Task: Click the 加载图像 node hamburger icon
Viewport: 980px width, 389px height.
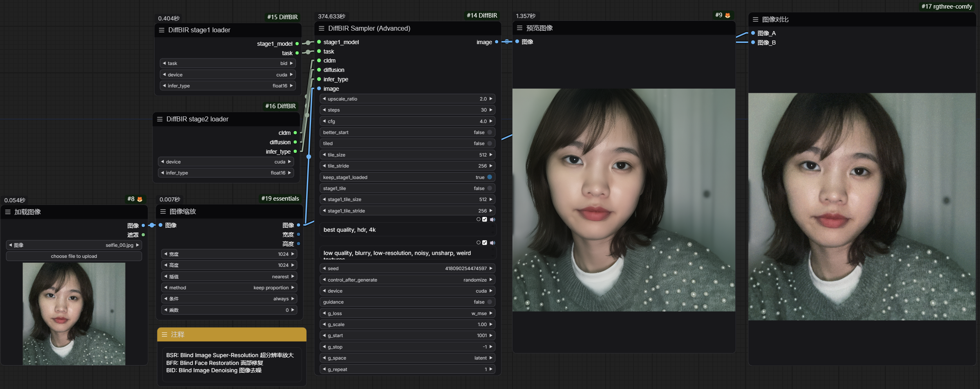Action: coord(8,212)
